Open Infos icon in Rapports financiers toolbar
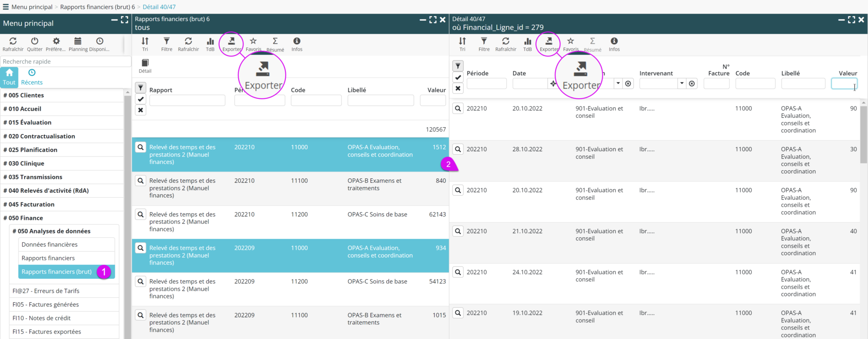This screenshot has height=339, width=868. coord(297,42)
